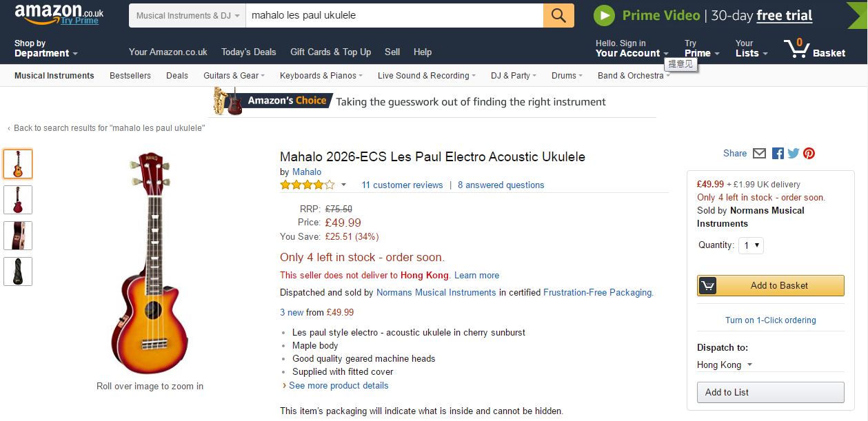Open the Quantity dropdown
Image resolution: width=868 pixels, height=421 pixels.
(751, 245)
